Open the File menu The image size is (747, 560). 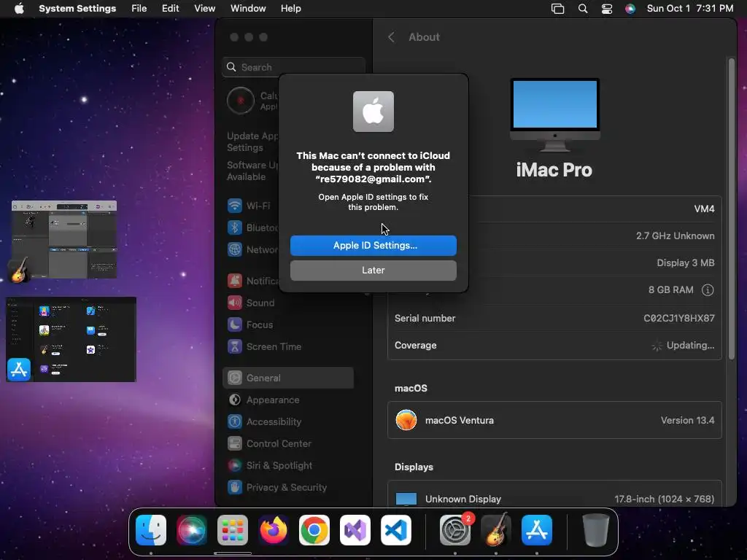[139, 9]
